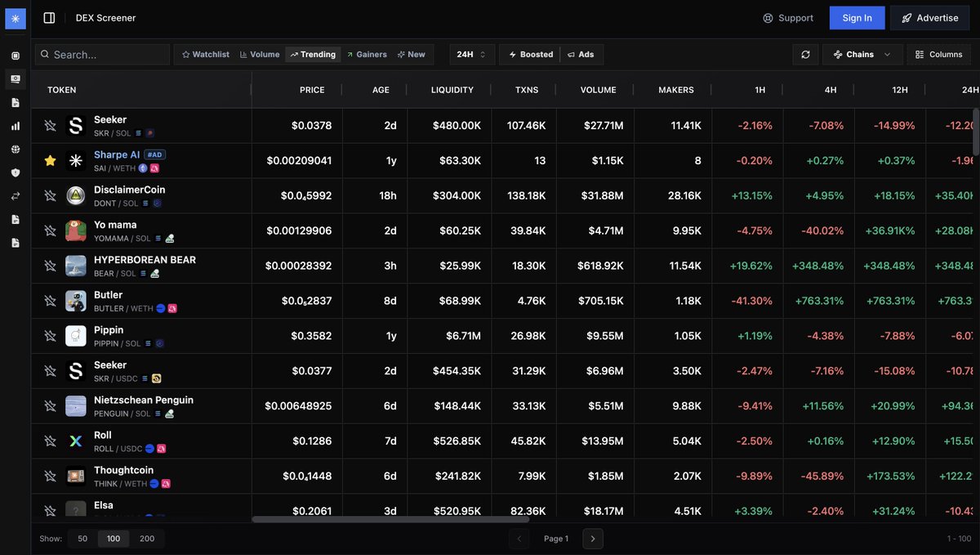Click the Advertise button
The height and width of the screenshot is (555, 980).
[929, 18]
